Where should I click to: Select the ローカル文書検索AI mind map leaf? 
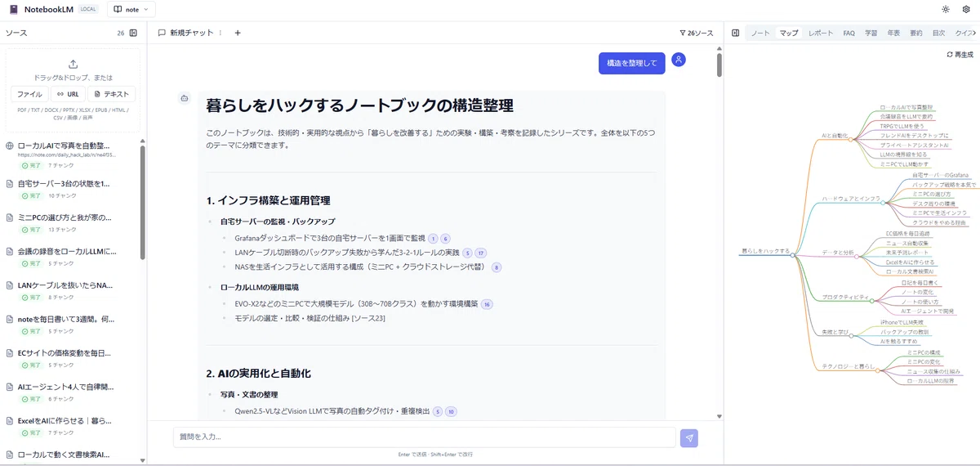[910, 270]
